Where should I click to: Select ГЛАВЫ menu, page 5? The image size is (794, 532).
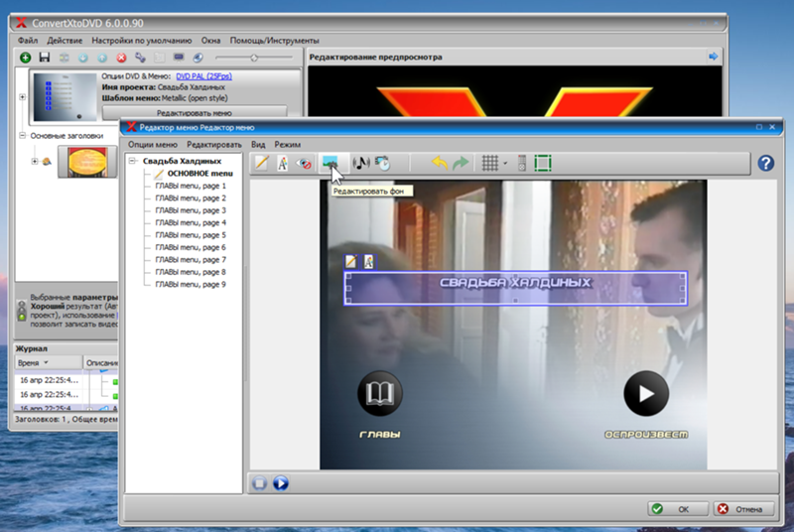coord(191,235)
